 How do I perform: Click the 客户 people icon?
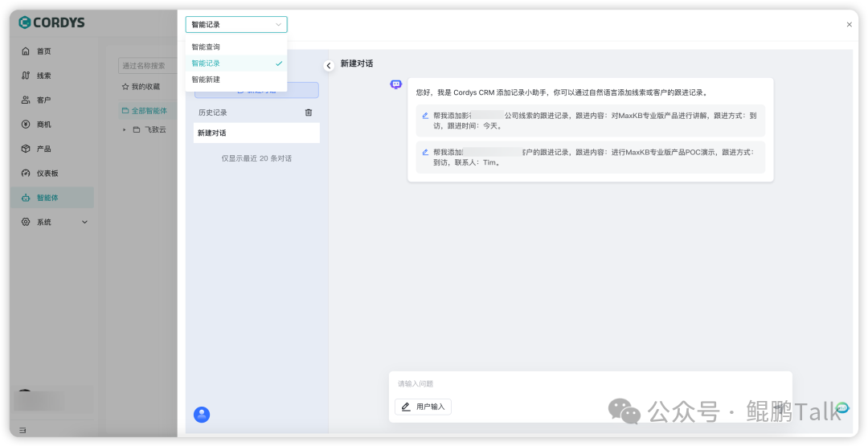(x=26, y=100)
